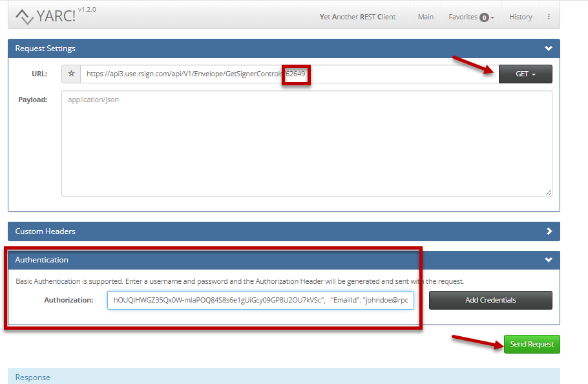Open the kebab menu in the top navbar

(549, 16)
